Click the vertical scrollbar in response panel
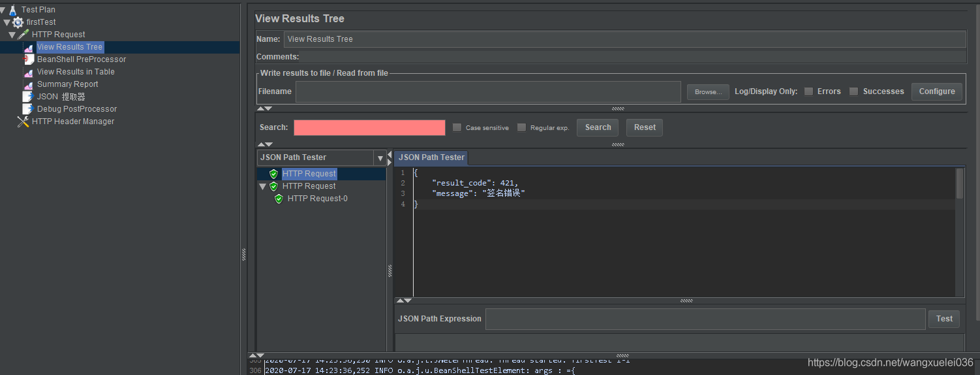The width and height of the screenshot is (980, 375). [959, 183]
